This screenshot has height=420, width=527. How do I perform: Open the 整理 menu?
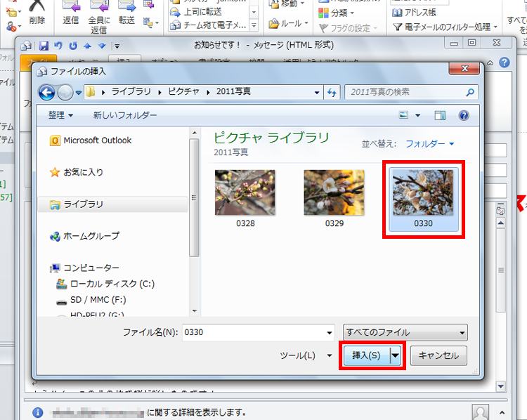pos(60,115)
